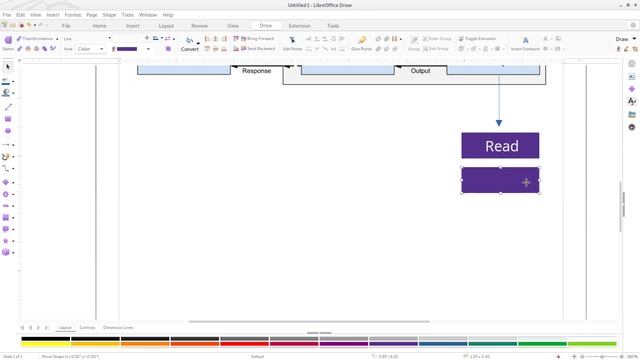Switch to the Extension ribbon tab
Viewport: 640px width, 360px height.
click(299, 26)
